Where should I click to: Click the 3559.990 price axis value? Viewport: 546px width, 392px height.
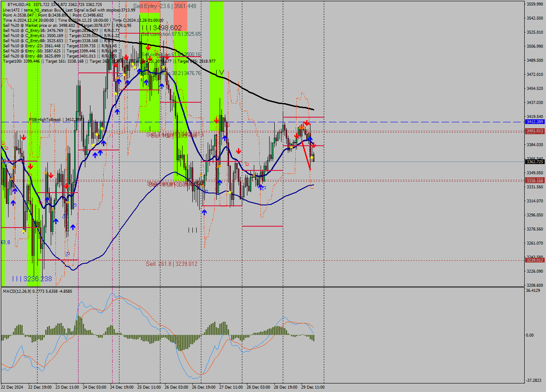pos(535,4)
